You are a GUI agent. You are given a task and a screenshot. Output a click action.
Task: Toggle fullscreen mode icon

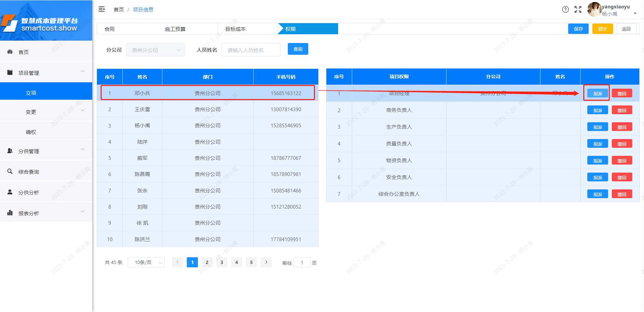[578, 9]
